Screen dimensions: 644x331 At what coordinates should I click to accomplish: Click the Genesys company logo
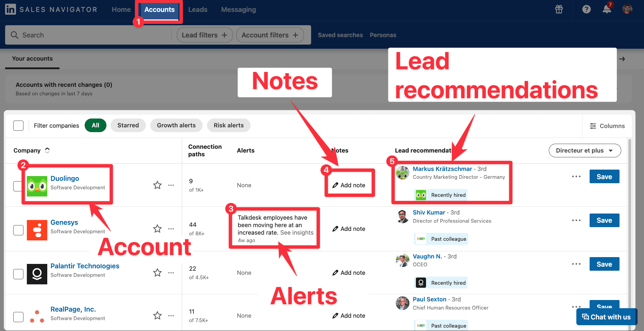37,230
